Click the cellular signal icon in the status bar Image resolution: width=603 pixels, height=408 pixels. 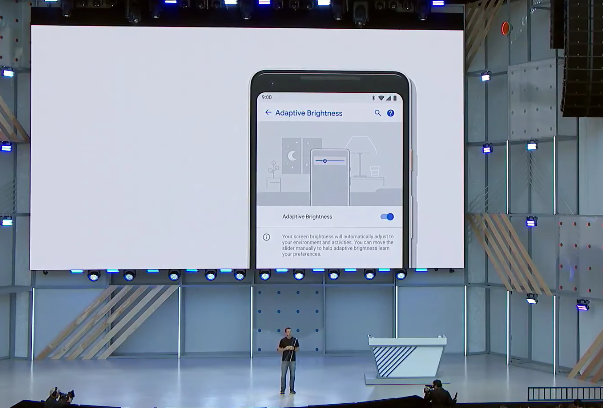(389, 97)
